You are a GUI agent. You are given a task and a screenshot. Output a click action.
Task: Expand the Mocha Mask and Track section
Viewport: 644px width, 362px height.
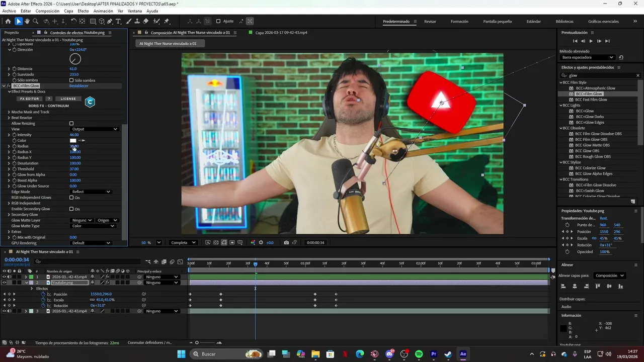pos(9,112)
